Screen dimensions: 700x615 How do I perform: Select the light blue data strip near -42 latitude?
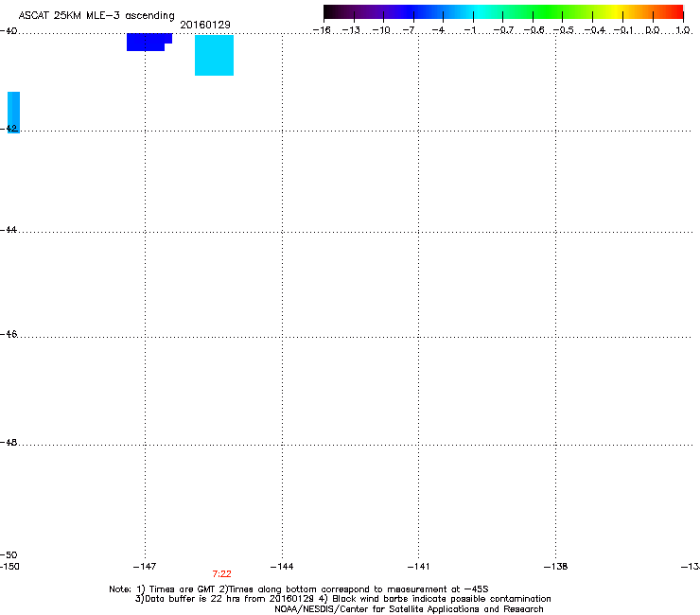(14, 113)
